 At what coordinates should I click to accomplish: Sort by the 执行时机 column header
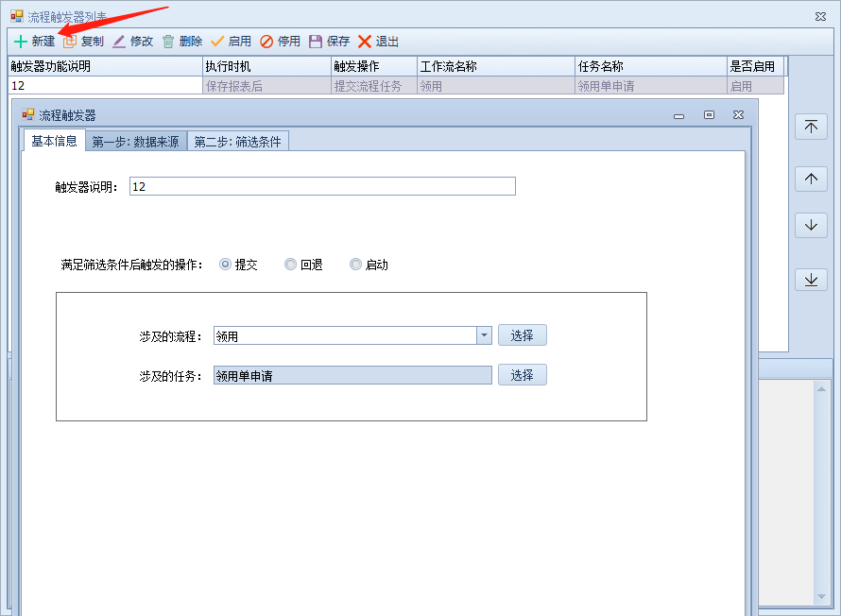(x=266, y=66)
